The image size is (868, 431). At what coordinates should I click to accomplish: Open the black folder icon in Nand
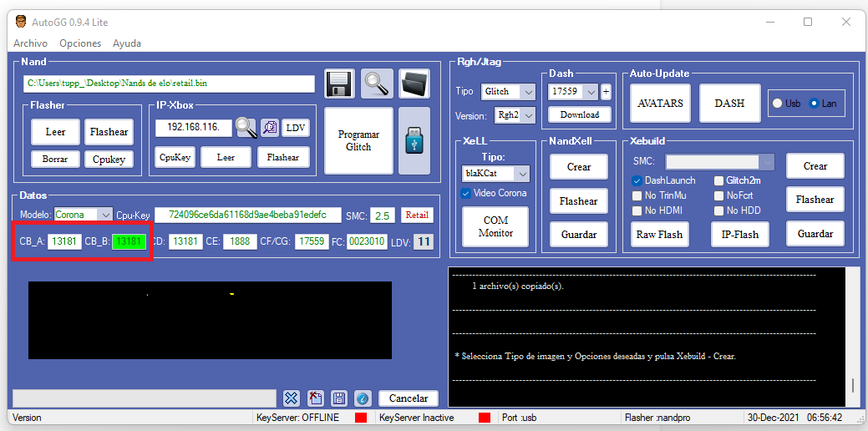pyautogui.click(x=414, y=84)
